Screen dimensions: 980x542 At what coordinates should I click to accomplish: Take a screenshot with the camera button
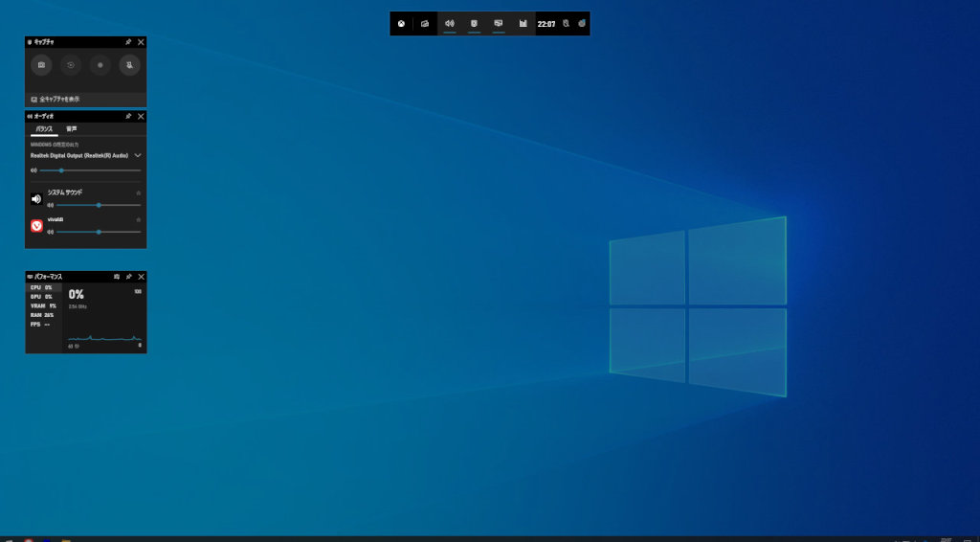click(41, 65)
